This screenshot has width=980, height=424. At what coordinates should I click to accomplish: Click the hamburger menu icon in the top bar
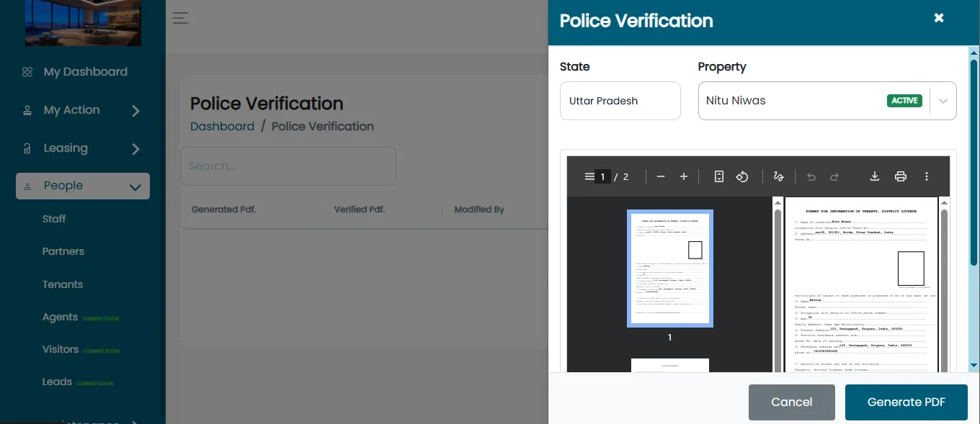(x=180, y=18)
